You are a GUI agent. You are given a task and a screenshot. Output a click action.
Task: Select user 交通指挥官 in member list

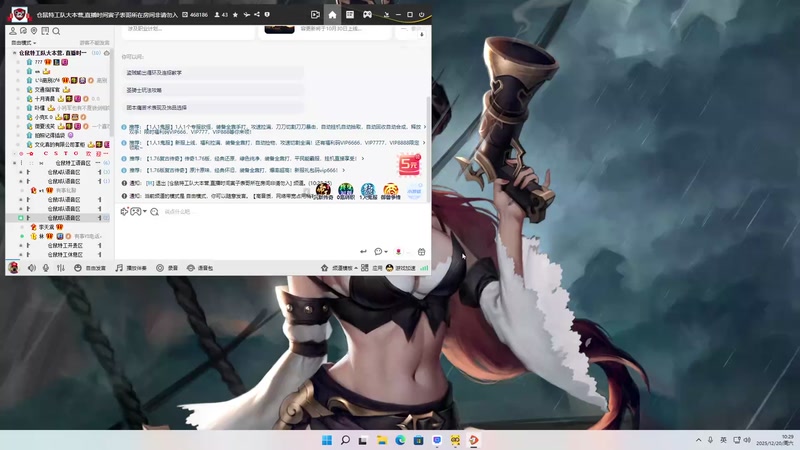[x=47, y=89]
